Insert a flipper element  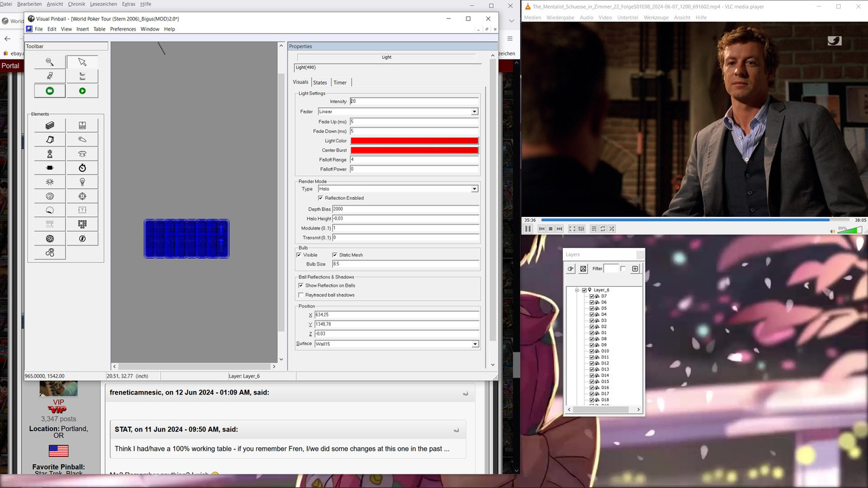click(x=82, y=140)
